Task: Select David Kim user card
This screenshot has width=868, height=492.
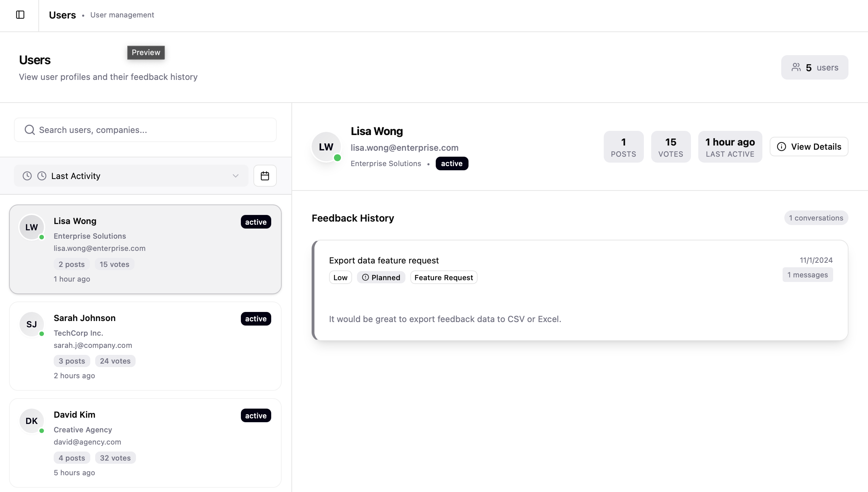Action: point(145,442)
